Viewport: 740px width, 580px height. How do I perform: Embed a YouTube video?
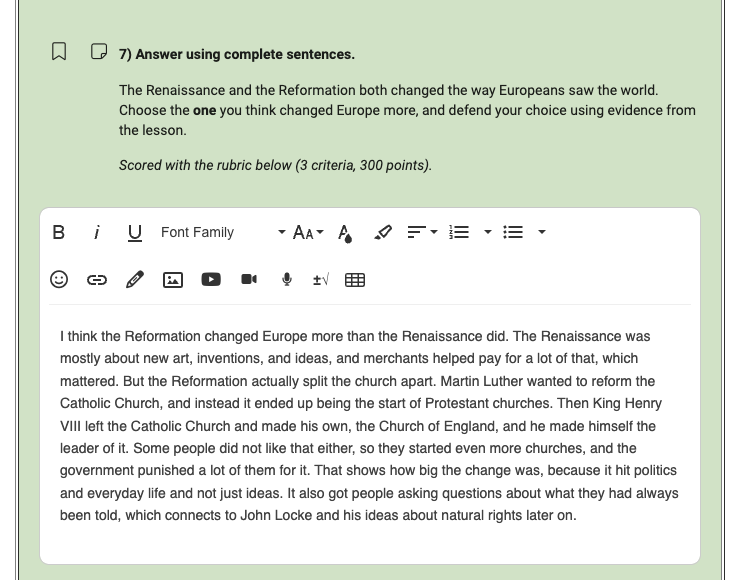click(x=211, y=279)
